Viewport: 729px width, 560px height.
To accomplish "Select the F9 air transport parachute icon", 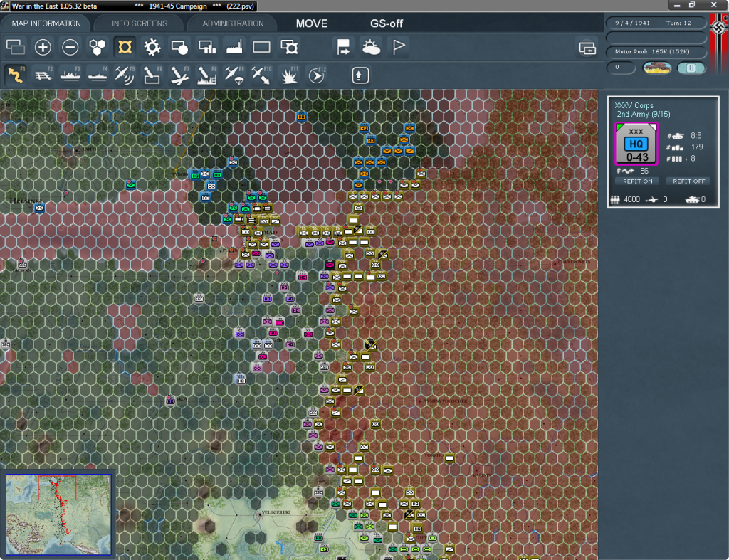I will [x=234, y=75].
